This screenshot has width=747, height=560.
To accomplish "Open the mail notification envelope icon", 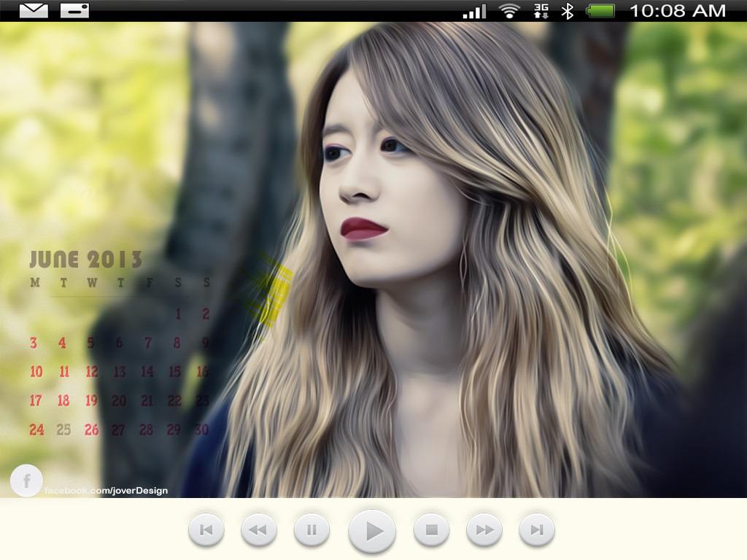I will point(34,10).
